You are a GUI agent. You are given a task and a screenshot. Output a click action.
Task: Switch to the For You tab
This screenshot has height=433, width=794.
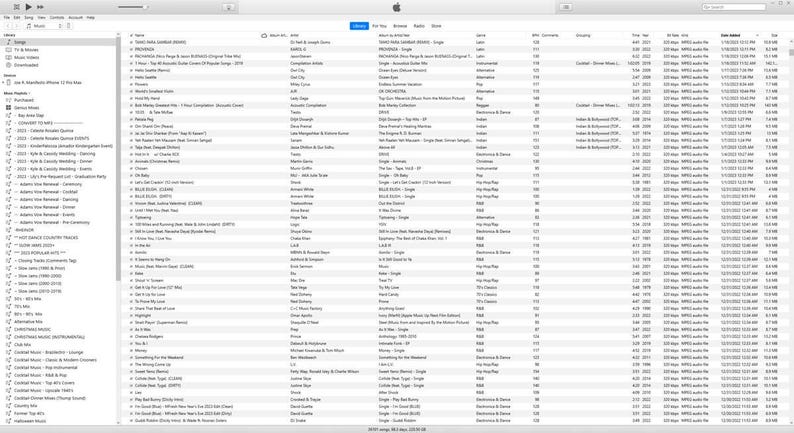pos(379,26)
